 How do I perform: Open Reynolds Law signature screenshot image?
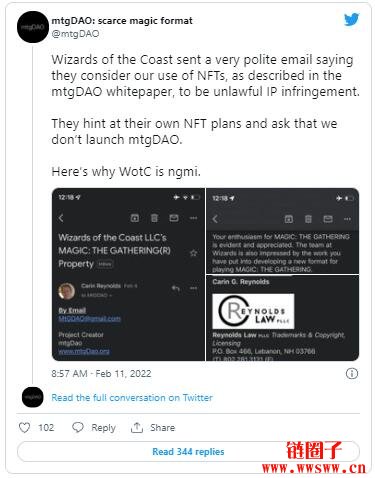(283, 318)
